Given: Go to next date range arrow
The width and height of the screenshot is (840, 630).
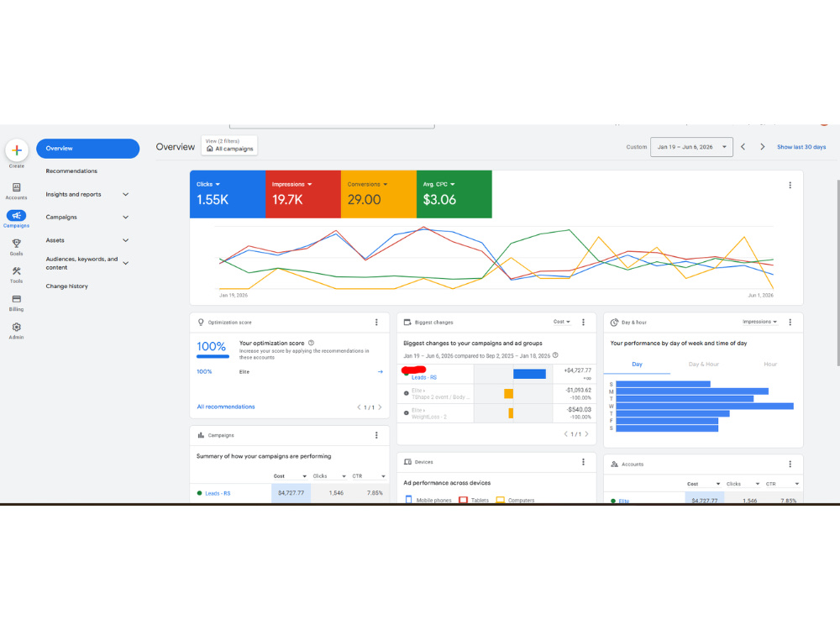Looking at the screenshot, I should point(763,147).
